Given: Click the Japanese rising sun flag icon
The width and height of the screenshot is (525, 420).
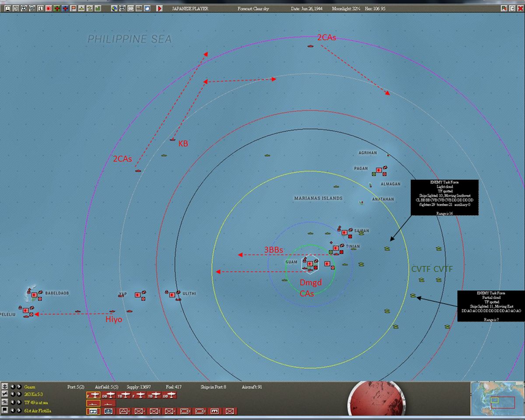Looking at the screenshot, I should [49, 8].
